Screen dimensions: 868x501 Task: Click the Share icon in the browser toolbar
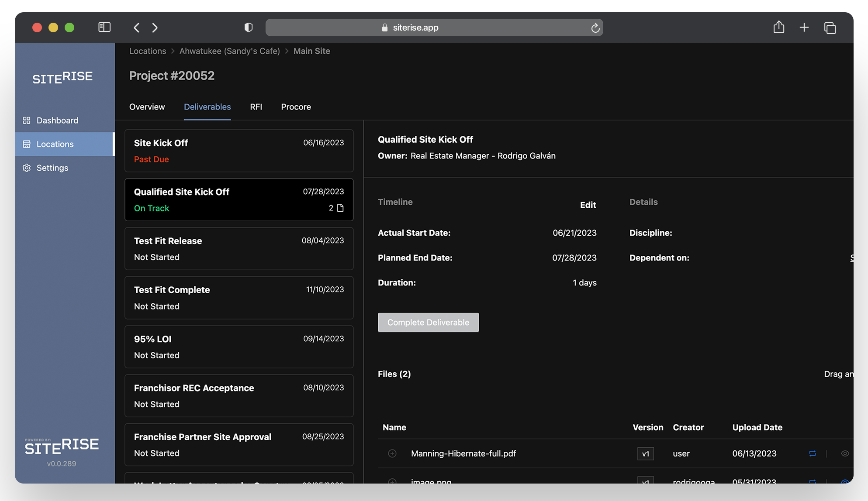point(779,27)
